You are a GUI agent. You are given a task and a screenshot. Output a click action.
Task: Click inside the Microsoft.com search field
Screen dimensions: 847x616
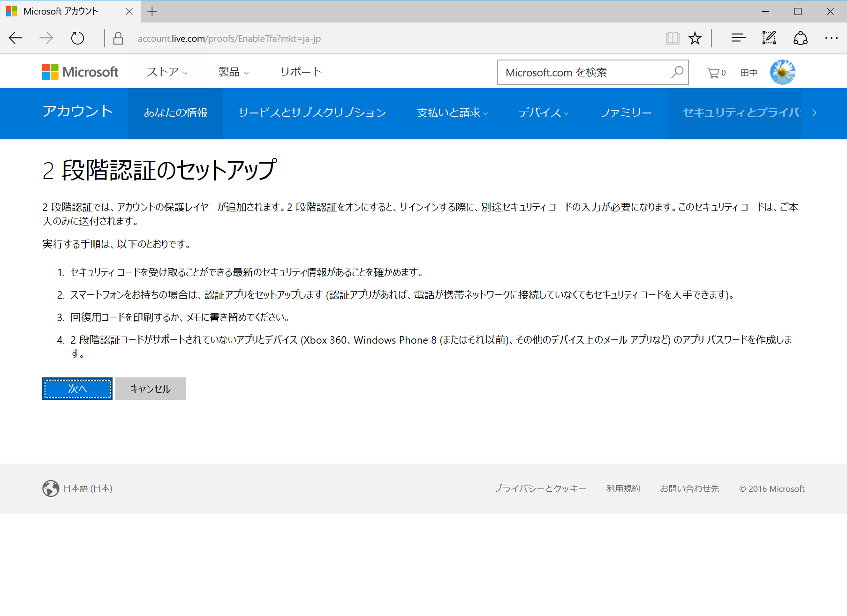(582, 72)
